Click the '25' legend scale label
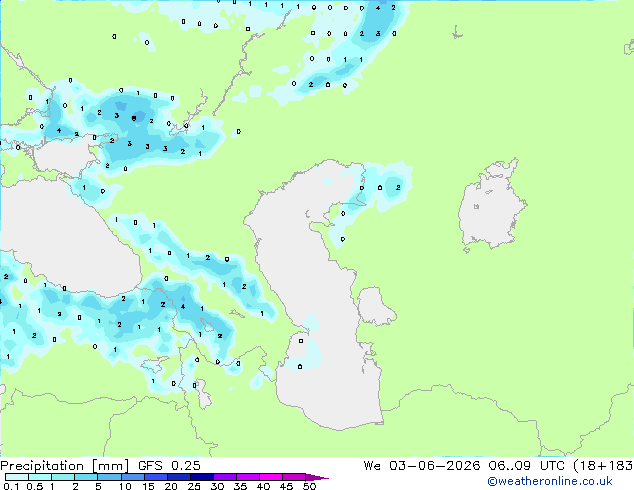 pos(194,486)
